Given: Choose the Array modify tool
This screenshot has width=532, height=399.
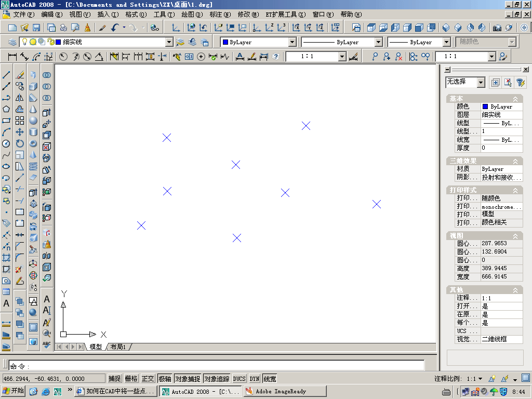Looking at the screenshot, I should pyautogui.click(x=20, y=121).
